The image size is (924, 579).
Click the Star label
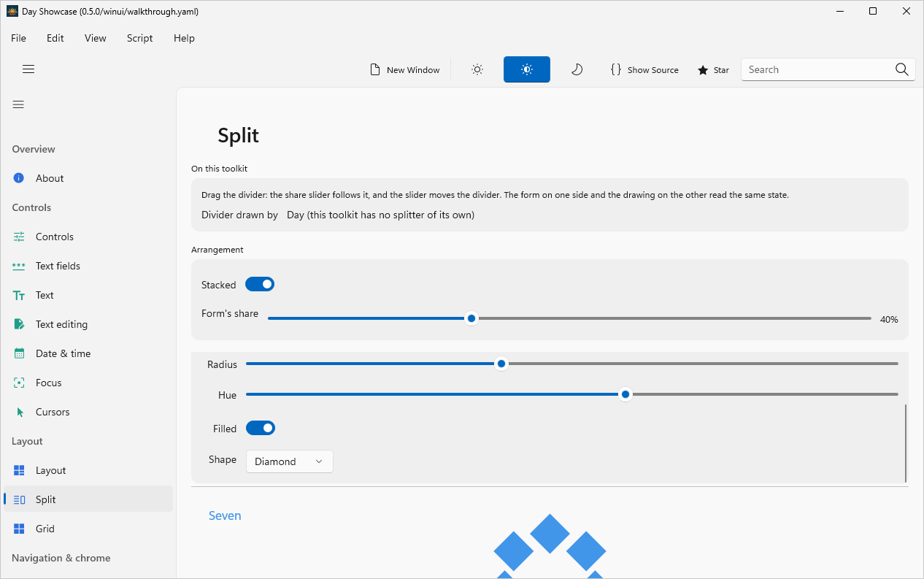721,70
